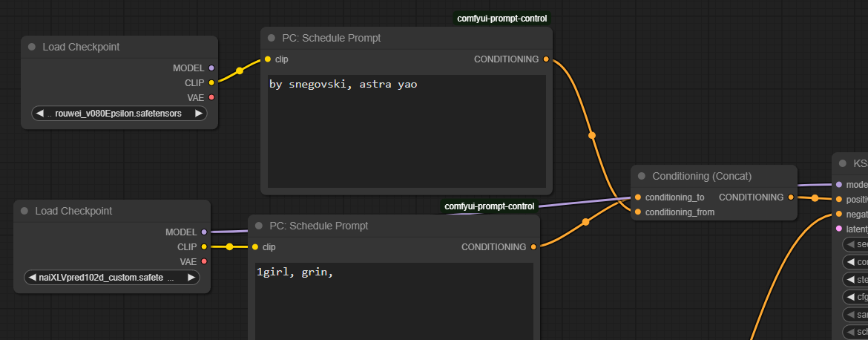Toggle collapse dot of 'by snegovski' Schedule Prompt node
This screenshot has height=340, width=868.
click(x=272, y=38)
